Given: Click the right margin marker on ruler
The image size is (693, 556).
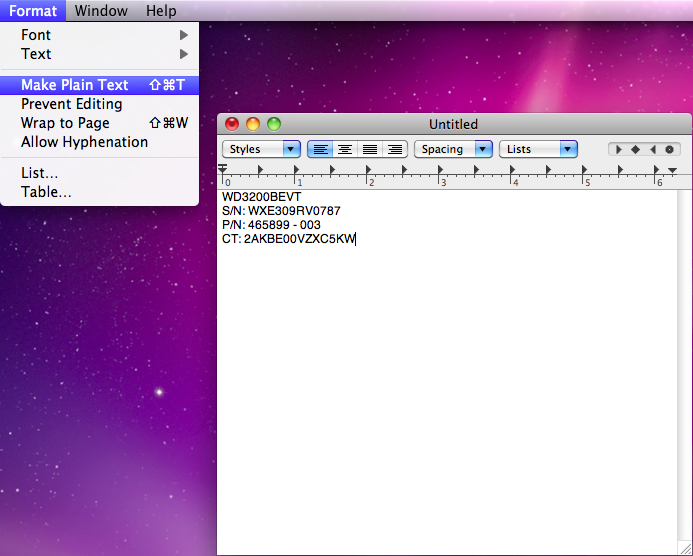Looking at the screenshot, I should [x=672, y=171].
